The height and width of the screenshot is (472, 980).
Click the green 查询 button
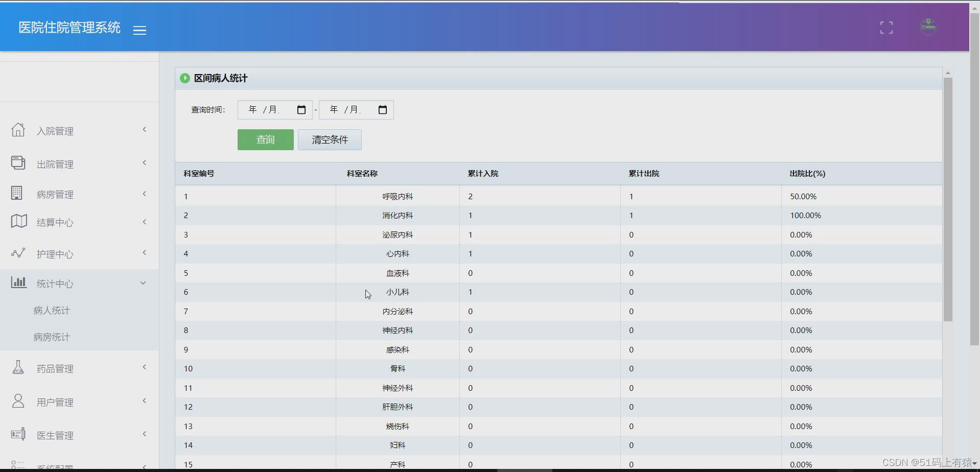[x=266, y=139]
